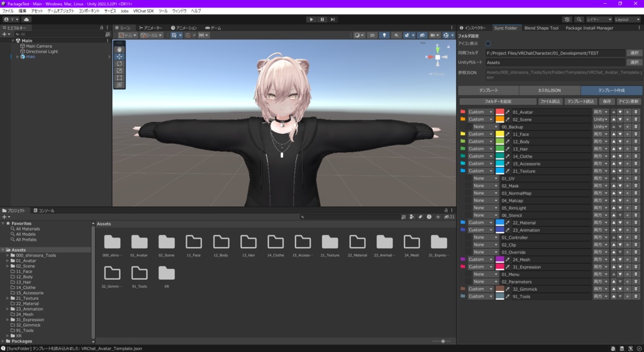The width and height of the screenshot is (644, 352).
Task: Select the Hand tool in Scene view
Action: tap(119, 49)
